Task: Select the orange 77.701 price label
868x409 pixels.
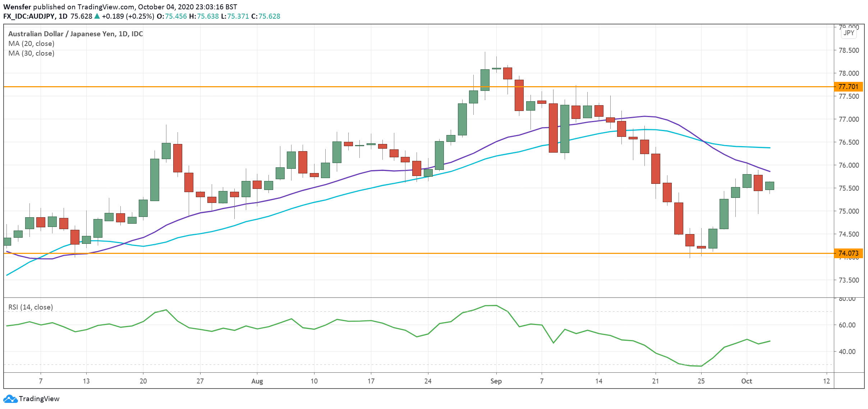Action: [848, 87]
